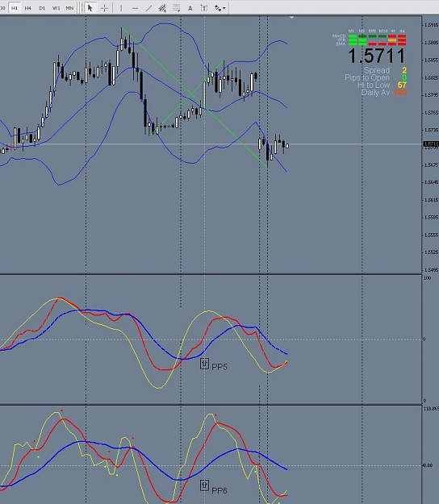This screenshot has width=439, height=504.
Task: Click the PP5 text label
Action: click(219, 366)
